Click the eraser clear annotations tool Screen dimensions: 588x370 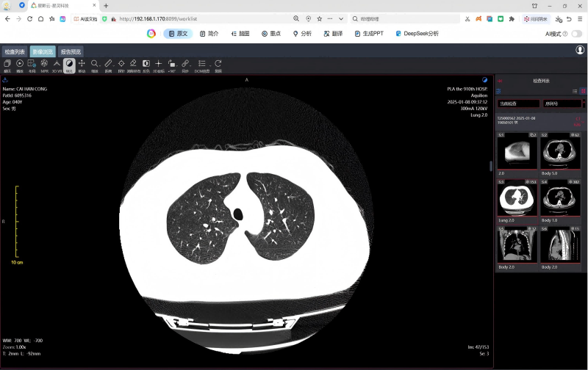tap(133, 66)
